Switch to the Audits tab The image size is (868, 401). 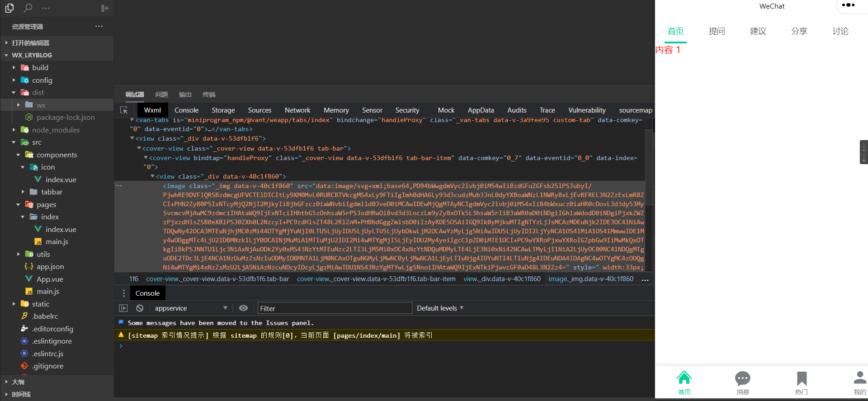point(517,110)
